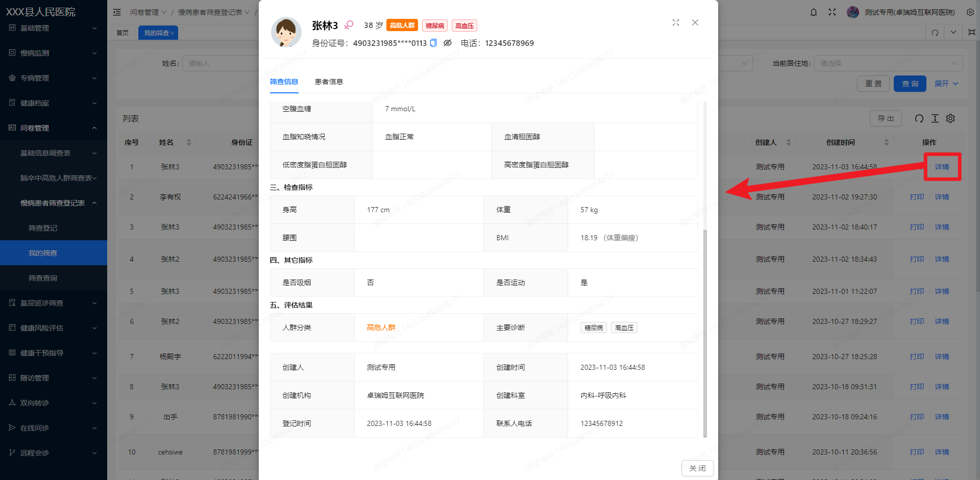This screenshot has height=480, width=980.
Task: Open column settings via the table gear icon
Action: 950,118
